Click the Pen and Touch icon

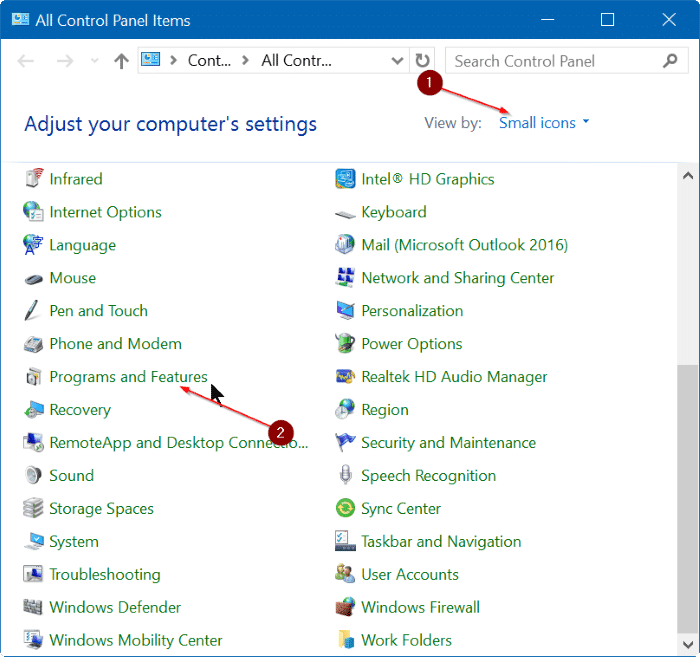pyautogui.click(x=32, y=311)
